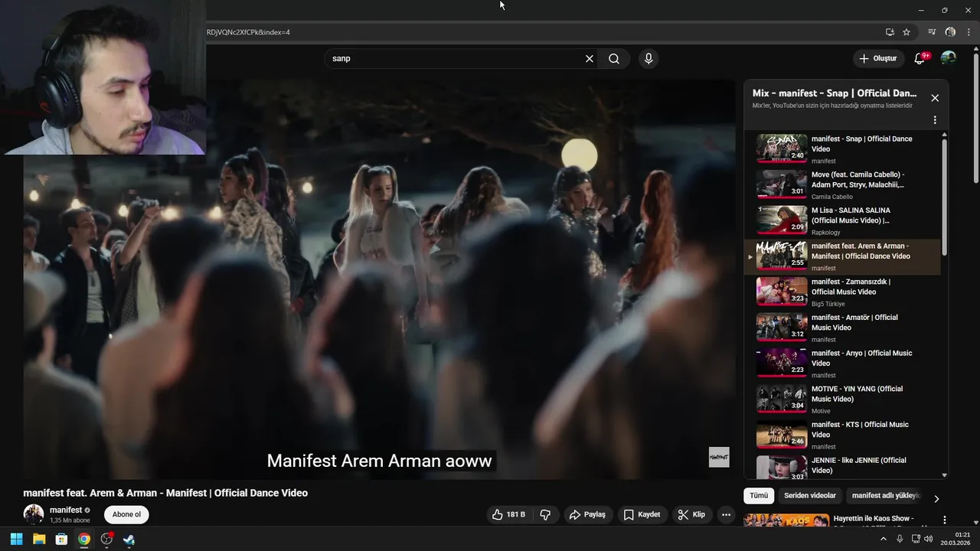Image resolution: width=980 pixels, height=551 pixels.
Task: Create a clip with Klip
Action: click(x=691, y=514)
